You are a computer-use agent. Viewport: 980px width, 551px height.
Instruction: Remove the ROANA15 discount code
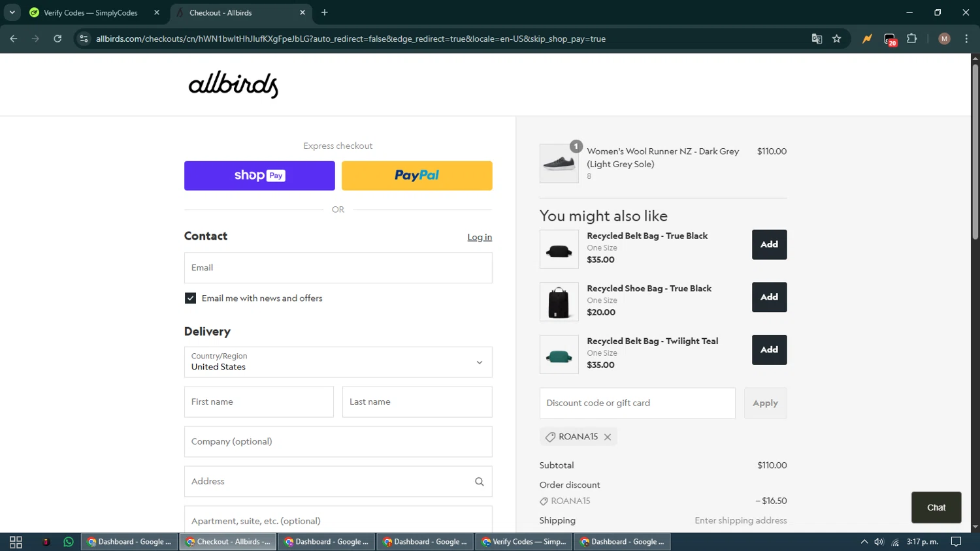pos(608,437)
